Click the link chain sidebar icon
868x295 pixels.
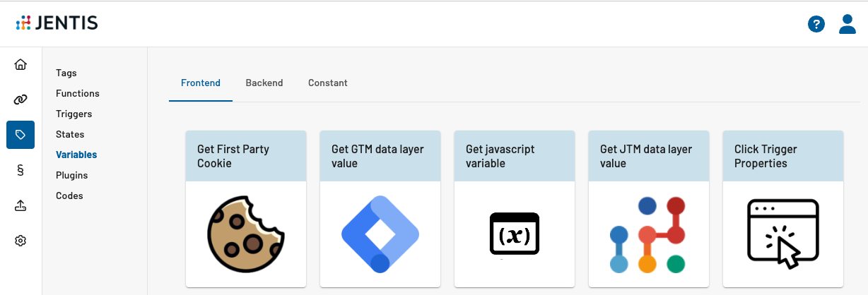20,100
